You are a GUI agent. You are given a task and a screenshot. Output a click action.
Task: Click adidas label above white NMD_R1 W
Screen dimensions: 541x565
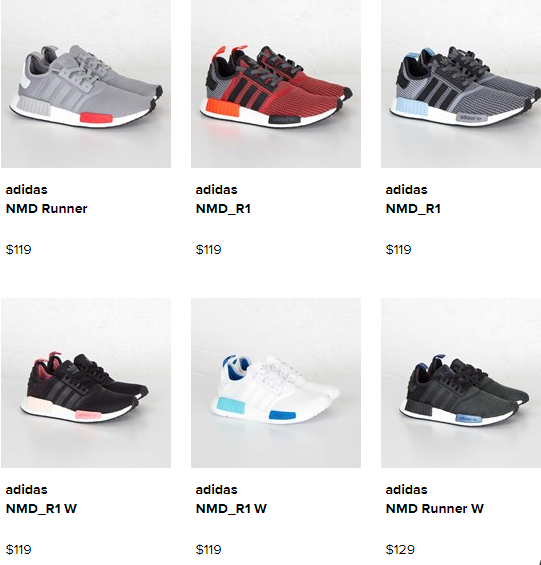[x=217, y=490]
